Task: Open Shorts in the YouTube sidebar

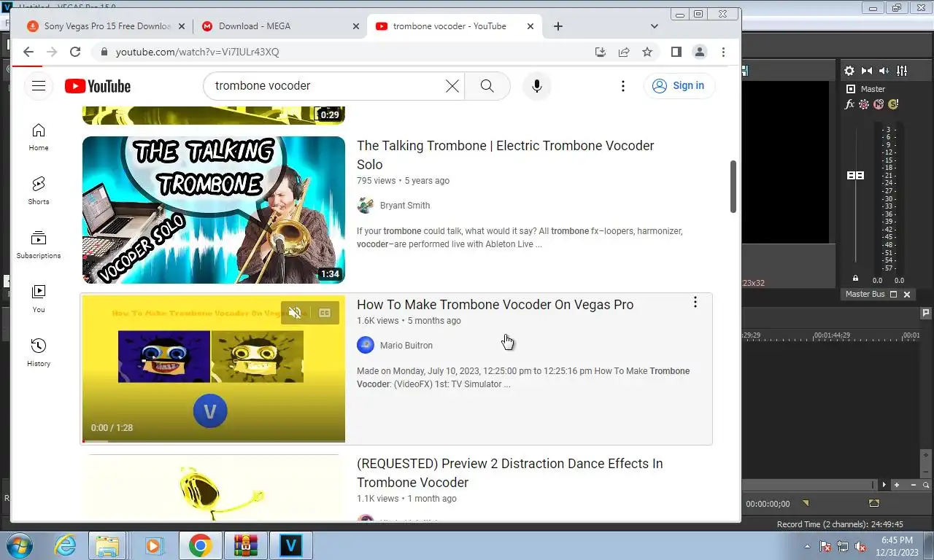Action: click(x=39, y=191)
